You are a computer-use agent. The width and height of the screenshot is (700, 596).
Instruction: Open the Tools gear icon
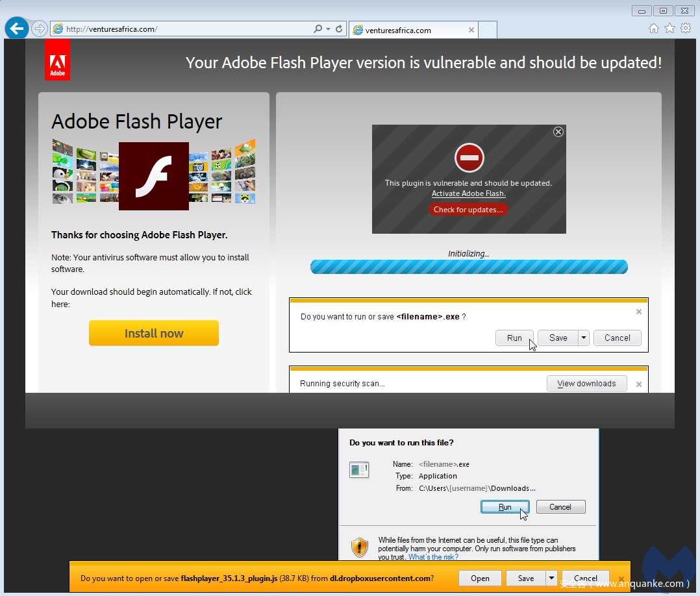click(x=686, y=29)
